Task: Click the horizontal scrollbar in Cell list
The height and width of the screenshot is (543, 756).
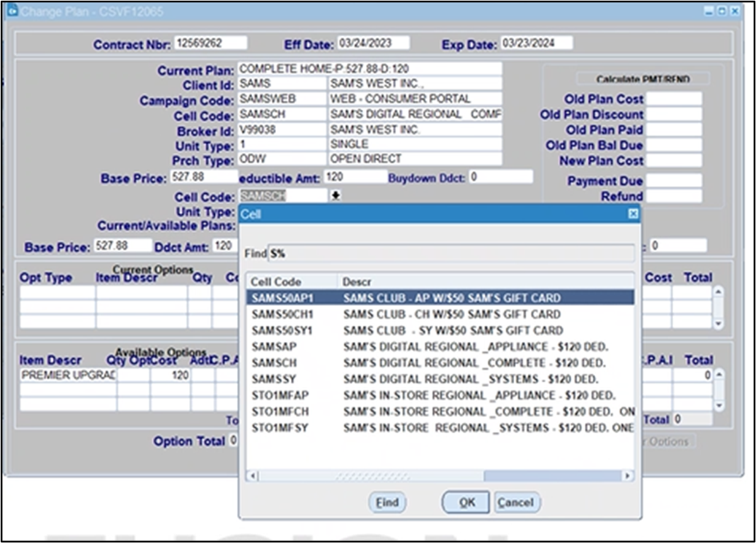Action: coord(440,476)
